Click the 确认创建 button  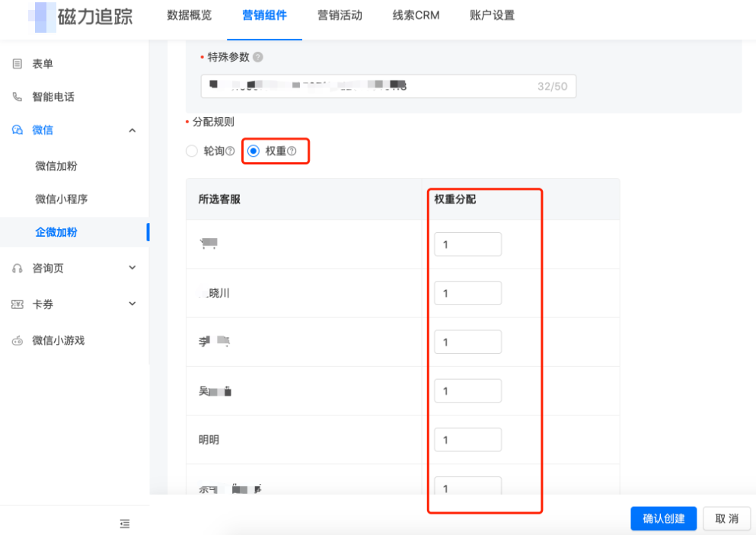pyautogui.click(x=662, y=518)
